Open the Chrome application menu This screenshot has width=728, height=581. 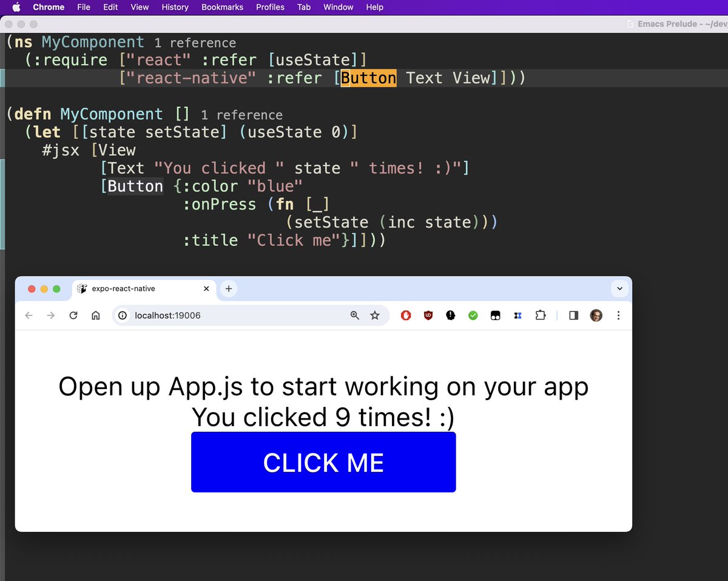click(x=49, y=7)
